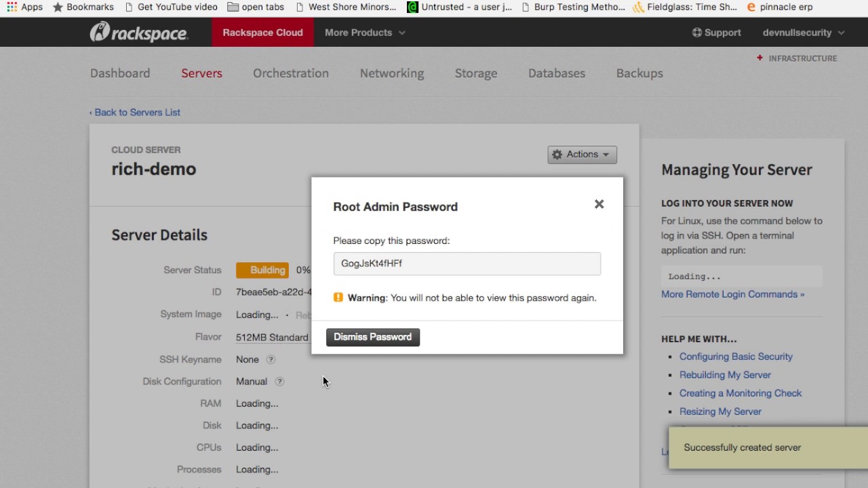
Task: Open Resizing My Server help link
Action: [720, 411]
